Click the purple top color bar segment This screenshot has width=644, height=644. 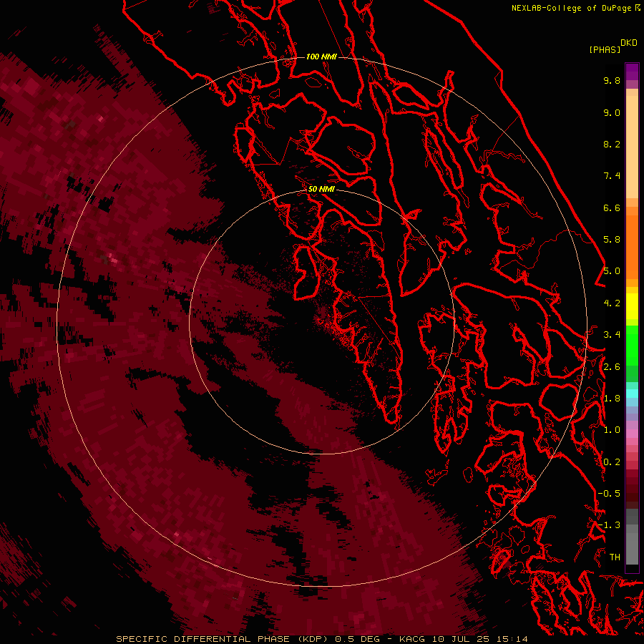pos(632,72)
